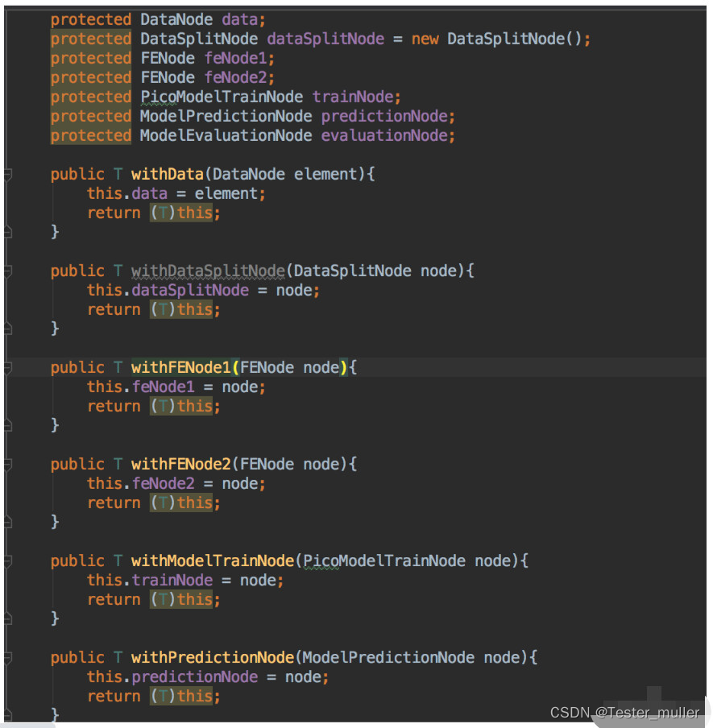The width and height of the screenshot is (713, 728).
Task: Click highlighted '(T)this' return in withData
Action: (x=181, y=213)
